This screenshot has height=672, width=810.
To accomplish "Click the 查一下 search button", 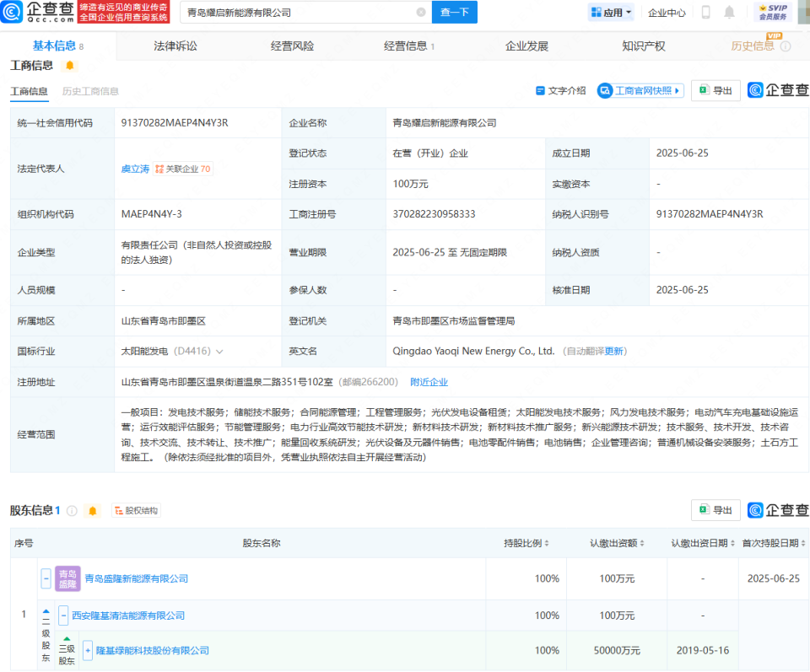I will [455, 13].
